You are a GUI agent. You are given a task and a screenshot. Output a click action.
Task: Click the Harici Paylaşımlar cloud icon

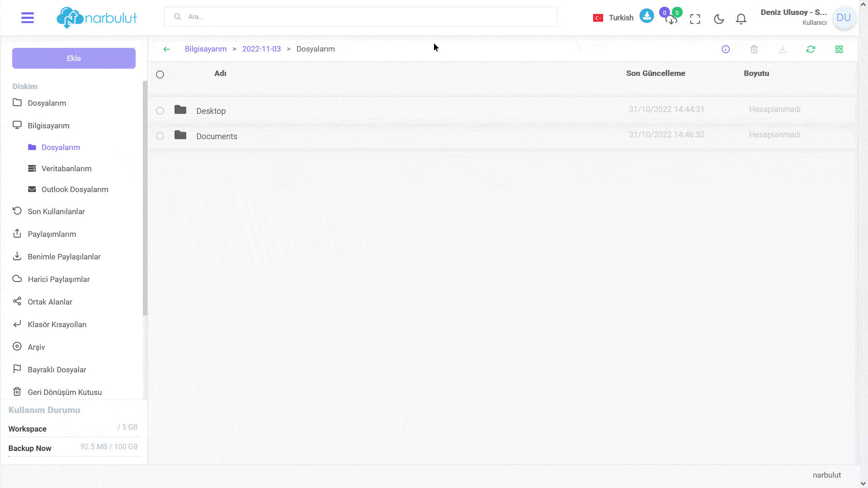point(17,278)
